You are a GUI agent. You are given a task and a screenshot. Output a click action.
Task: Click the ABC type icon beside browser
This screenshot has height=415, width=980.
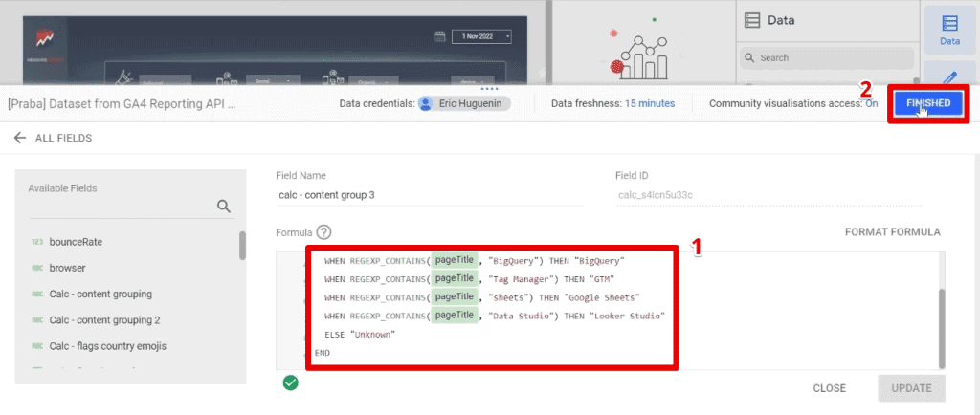(x=37, y=269)
